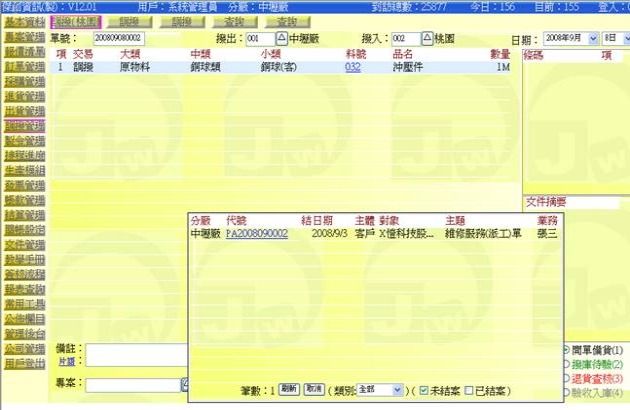Image resolution: width=630 pixels, height=410 pixels.
Task: Click the triangle icon beside 撥出 code 001
Action: coord(281,37)
